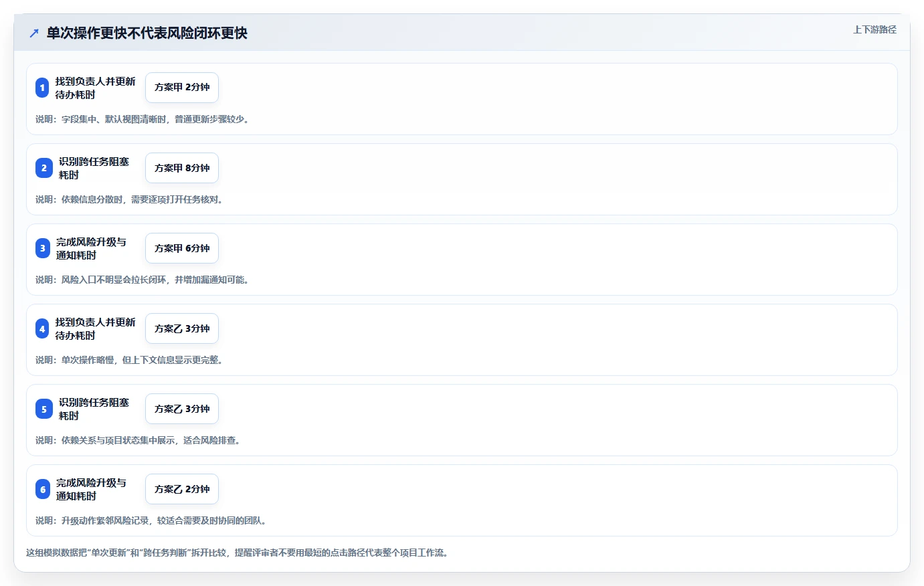Click the 方案甲 8分钟 chip
This screenshot has height=586, width=924.
[182, 168]
